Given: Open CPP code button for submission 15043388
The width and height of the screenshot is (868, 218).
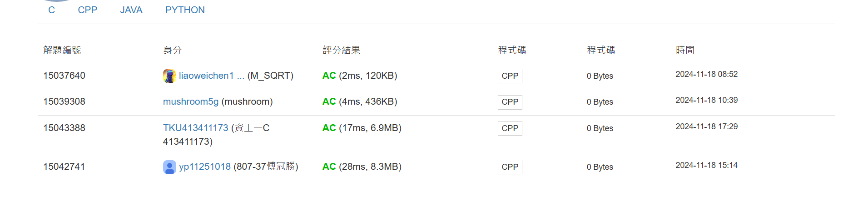Looking at the screenshot, I should click(510, 128).
